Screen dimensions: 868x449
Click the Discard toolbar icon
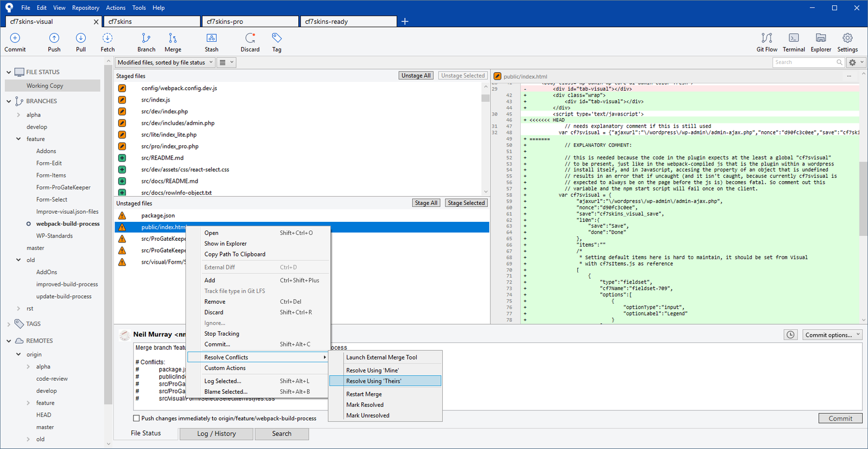(x=250, y=42)
